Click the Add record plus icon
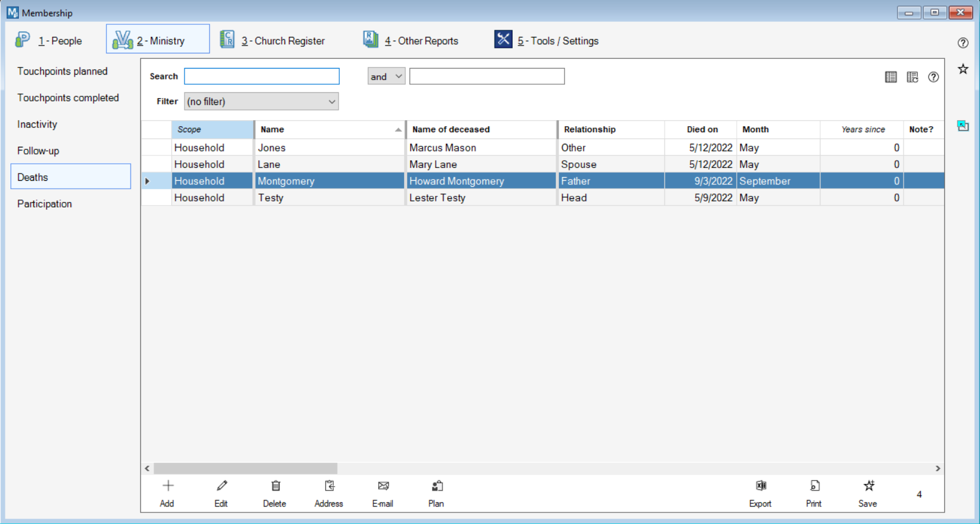The height and width of the screenshot is (524, 980). click(x=167, y=486)
